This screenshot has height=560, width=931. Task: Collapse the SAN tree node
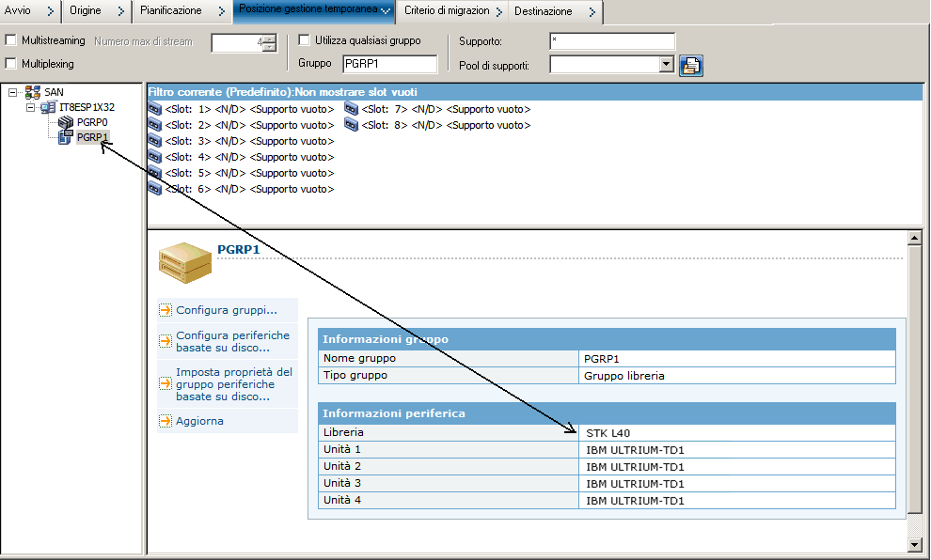13,92
